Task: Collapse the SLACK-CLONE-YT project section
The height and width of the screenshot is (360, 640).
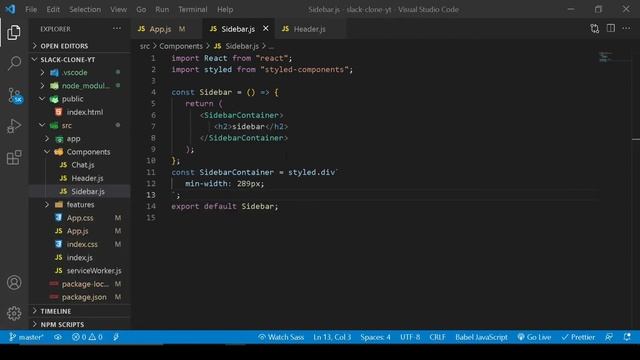Action: 80,60
